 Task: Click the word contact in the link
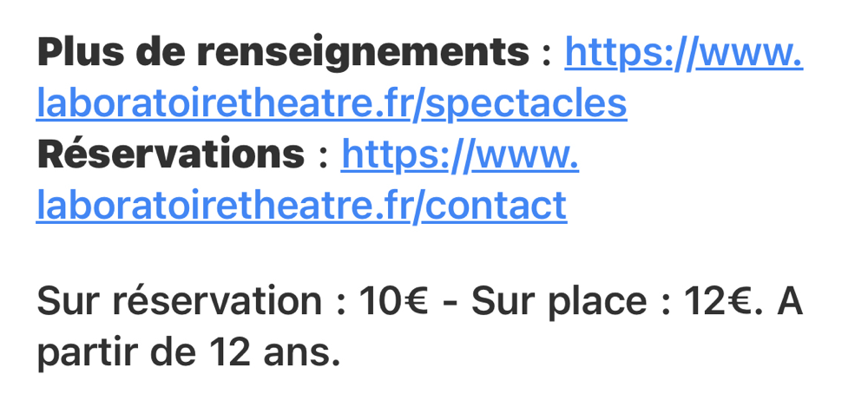coord(496,207)
